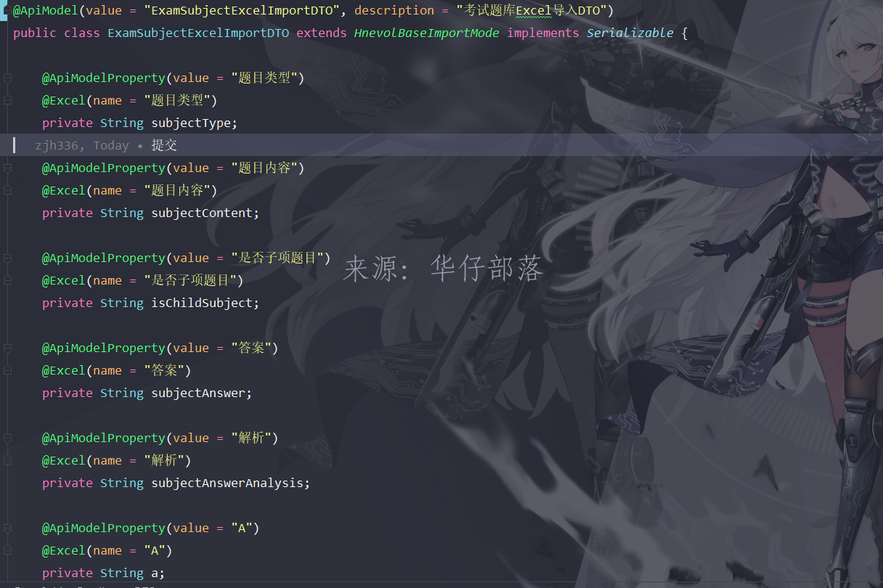
Task: Place cursor on subjectType field name
Action: pyautogui.click(x=190, y=123)
